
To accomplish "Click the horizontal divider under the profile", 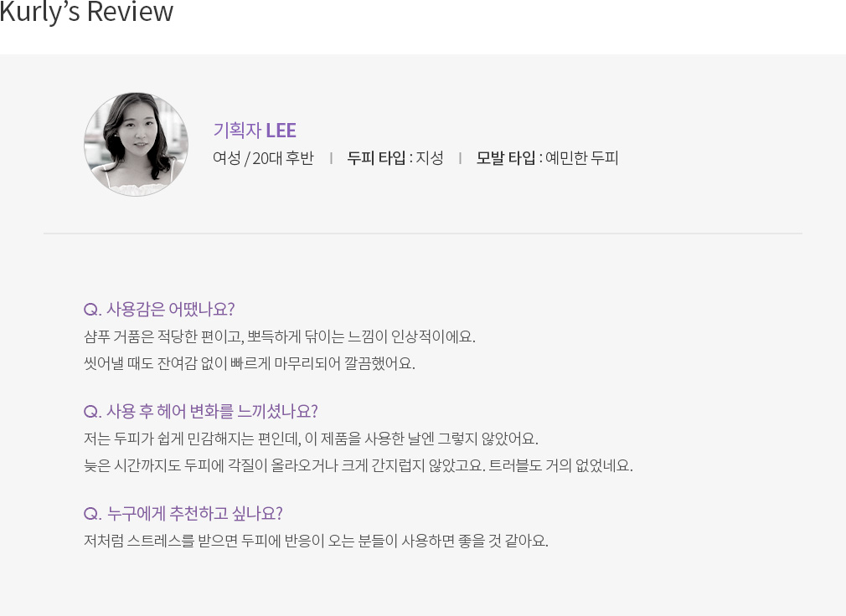I will coord(423,234).
